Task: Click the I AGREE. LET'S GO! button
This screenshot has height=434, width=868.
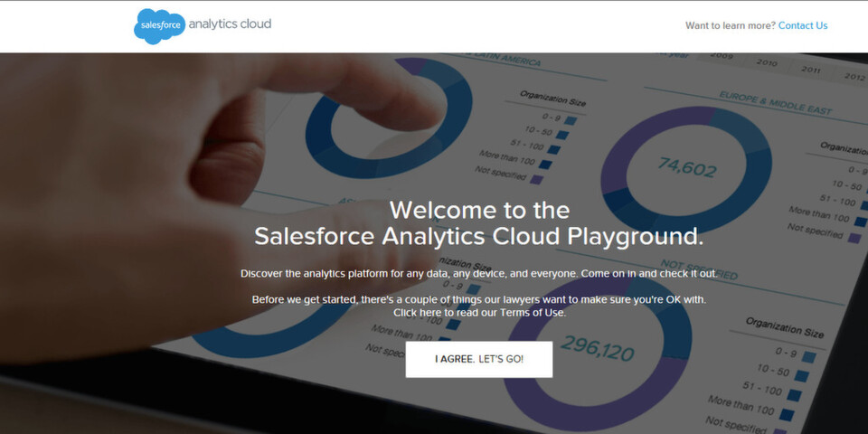Action: [479, 359]
